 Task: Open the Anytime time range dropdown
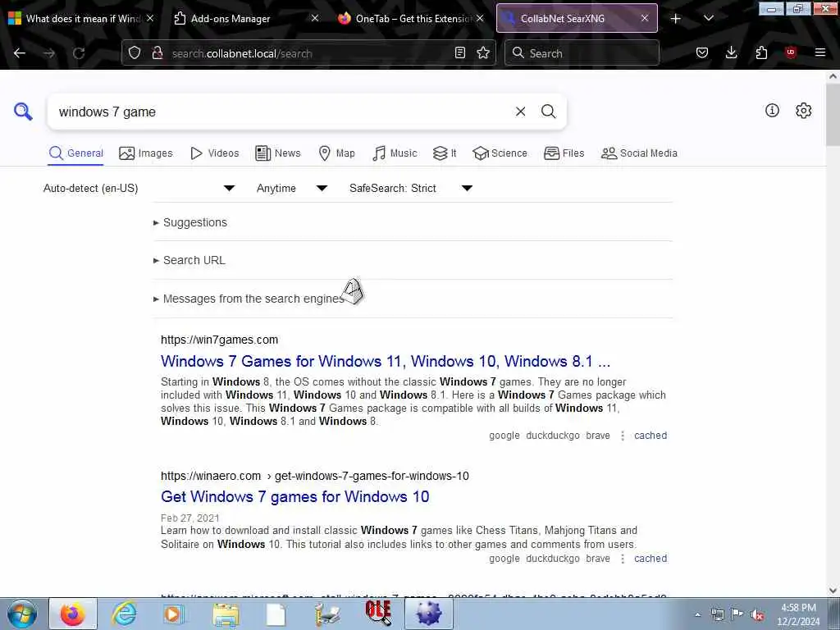pyautogui.click(x=292, y=188)
